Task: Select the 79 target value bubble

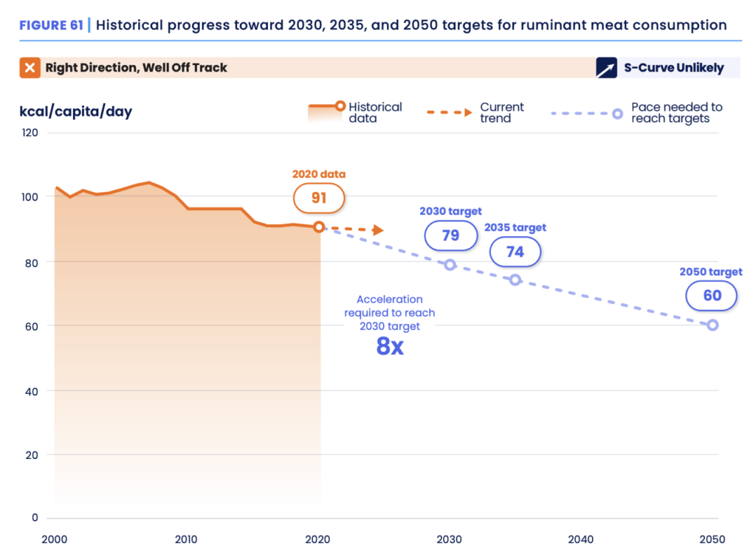Action: pyautogui.click(x=450, y=235)
